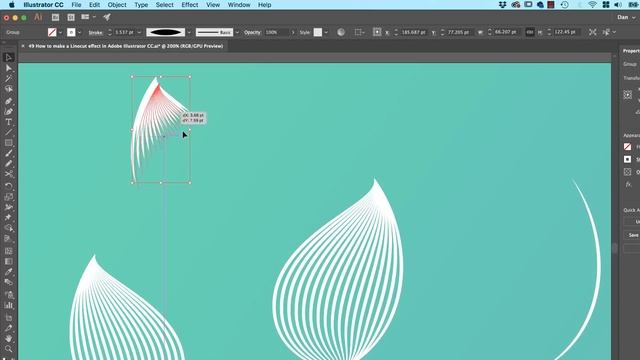The height and width of the screenshot is (360, 640).
Task: Click the Save button in Quick Actions
Action: click(632, 235)
